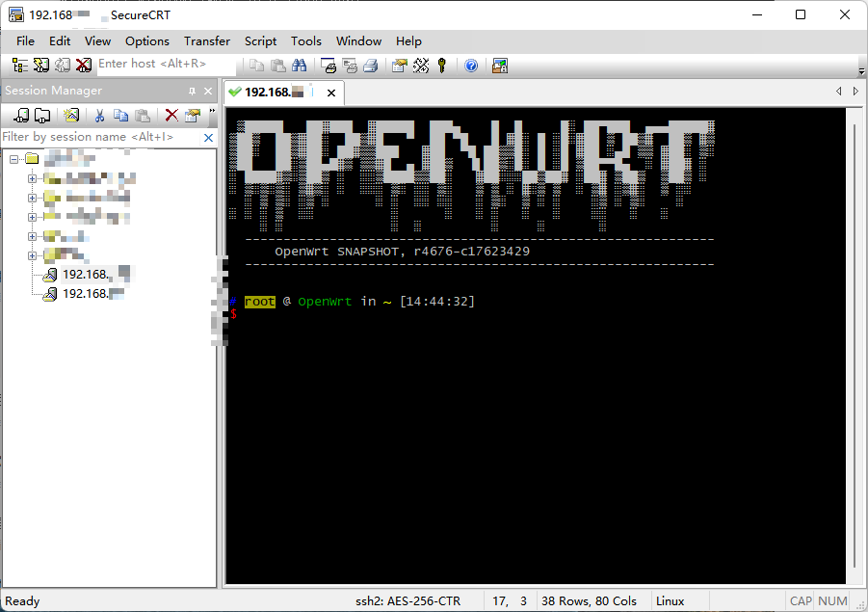Screen dimensions: 868x612
Task: Click the terminal vertical scrollbar
Action: (x=855, y=346)
